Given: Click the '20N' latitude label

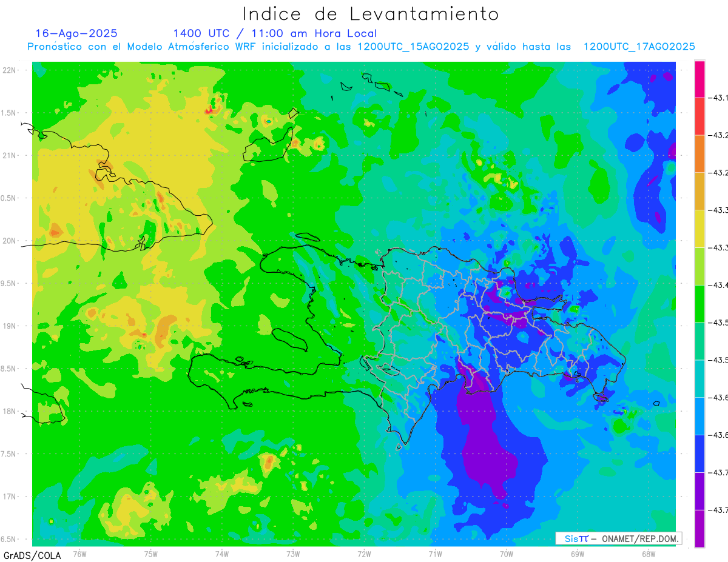Looking at the screenshot, I should [x=10, y=241].
